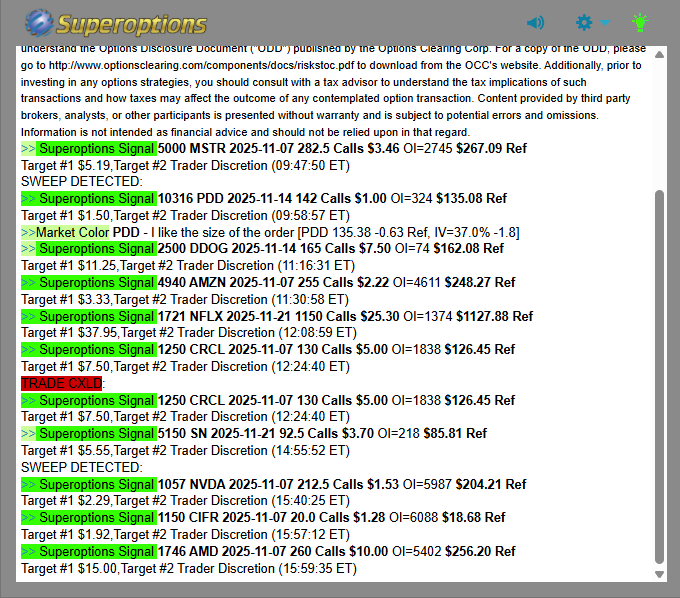The width and height of the screenshot is (680, 598).
Task: Click the Superoptions Signal tag for SN
Action: tap(96, 434)
